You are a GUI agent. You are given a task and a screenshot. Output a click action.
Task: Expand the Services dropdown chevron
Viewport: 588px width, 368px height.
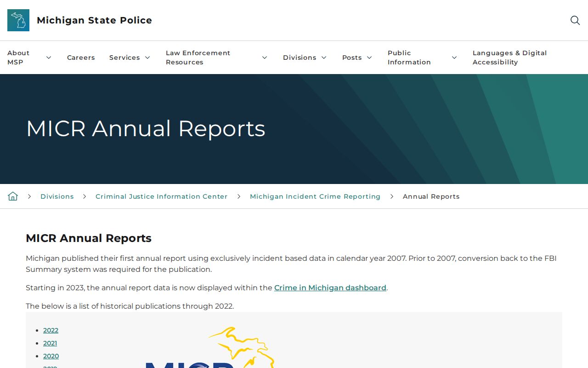pyautogui.click(x=147, y=57)
